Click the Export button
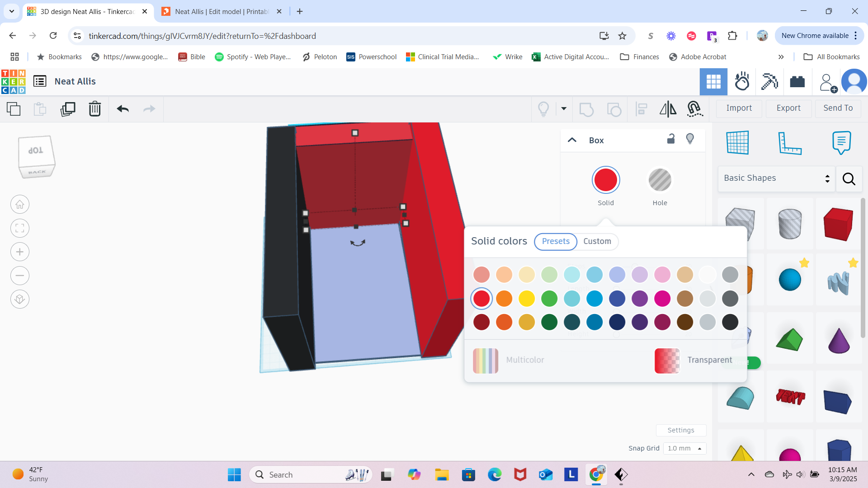This screenshot has height=488, width=868. (x=788, y=108)
